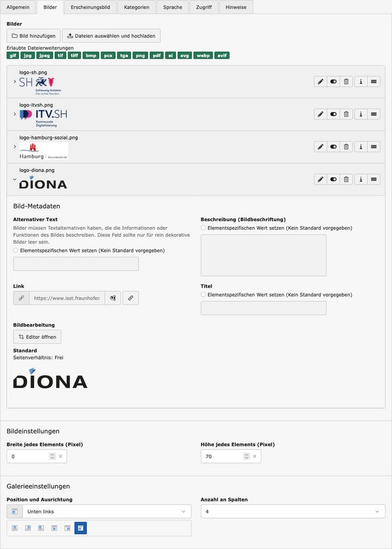Click the Höhe jedes Elements stepper

click(x=246, y=456)
